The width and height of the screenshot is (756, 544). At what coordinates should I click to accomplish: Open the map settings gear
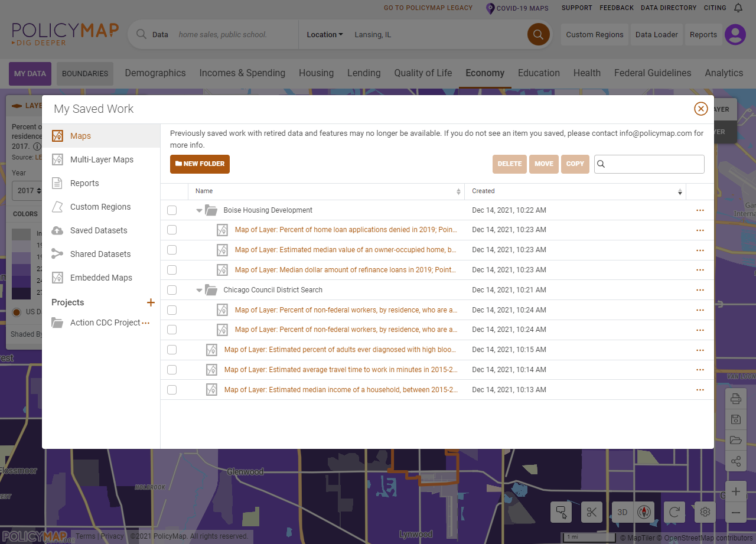(705, 512)
